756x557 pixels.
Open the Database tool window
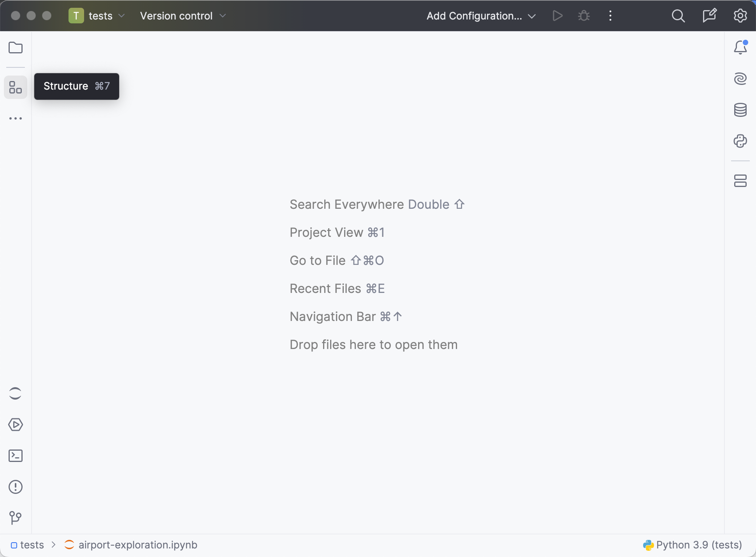coord(740,110)
